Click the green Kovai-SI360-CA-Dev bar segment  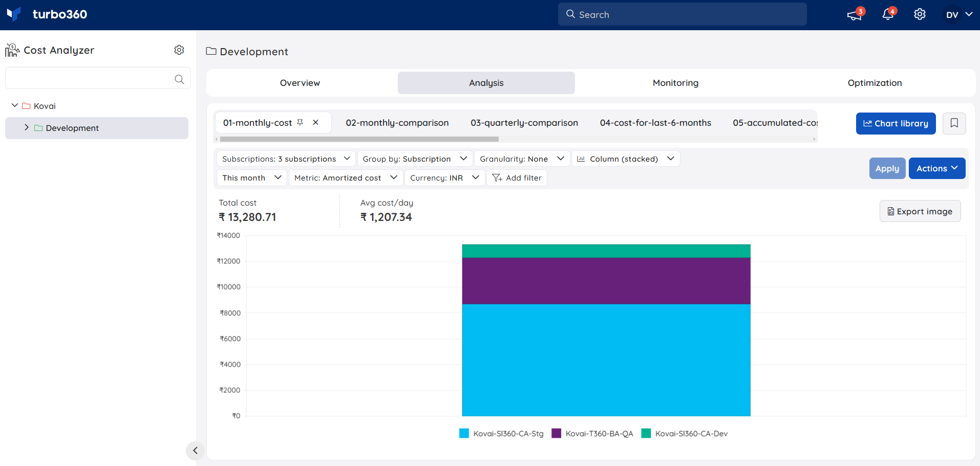(606, 251)
